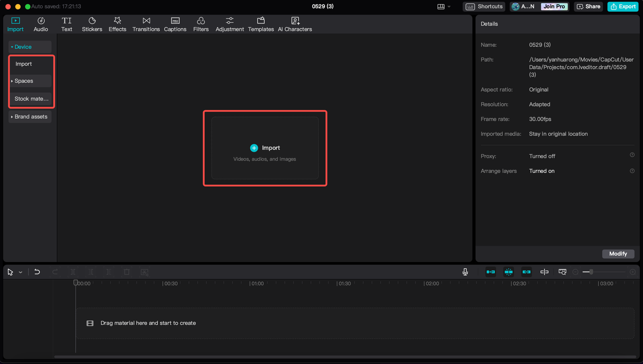Click the Export button
The width and height of the screenshot is (643, 364).
(x=622, y=7)
